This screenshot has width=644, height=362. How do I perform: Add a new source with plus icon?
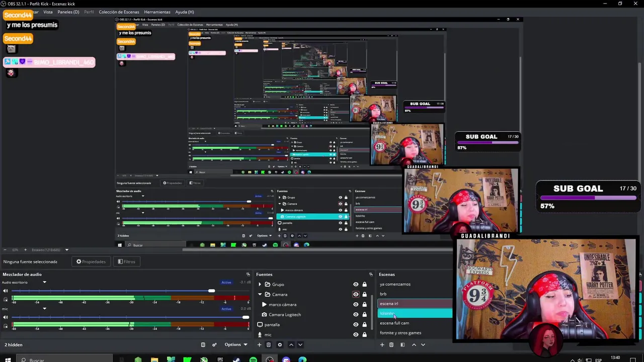click(x=259, y=345)
